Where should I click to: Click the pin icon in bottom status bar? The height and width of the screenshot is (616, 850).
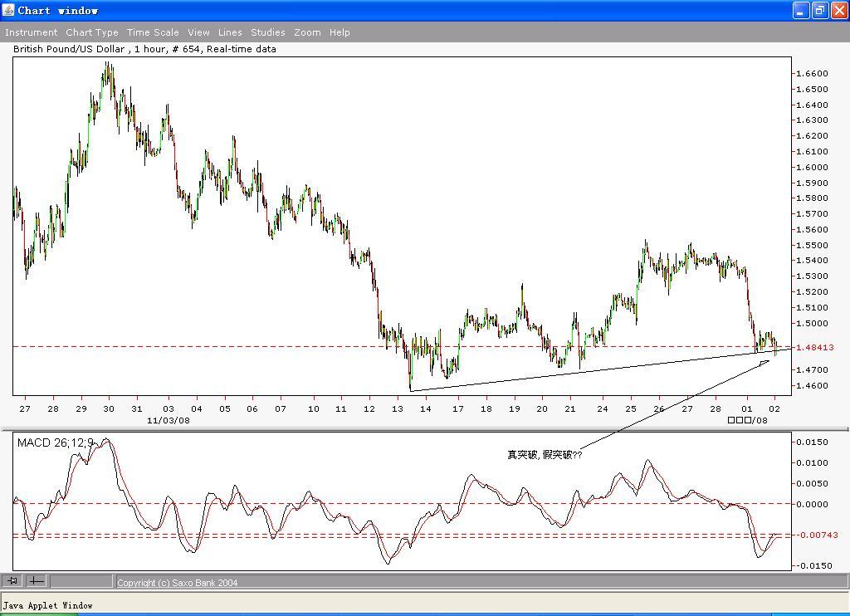12,581
